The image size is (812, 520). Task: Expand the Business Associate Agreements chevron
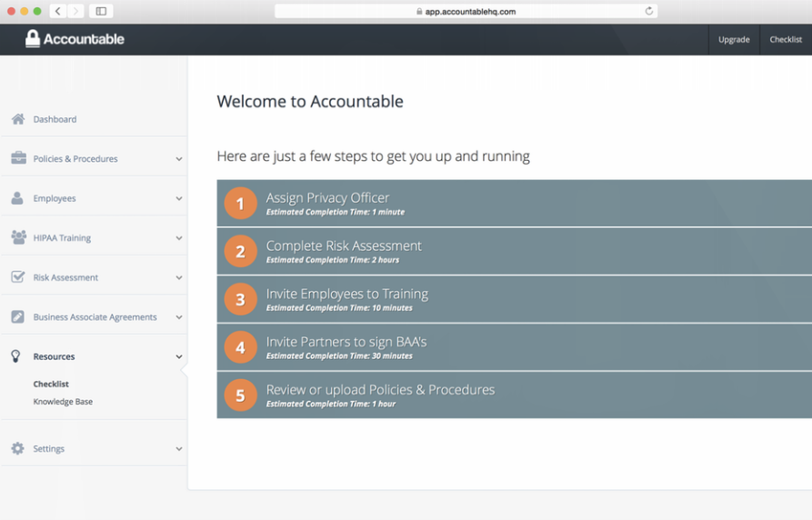pyautogui.click(x=178, y=317)
